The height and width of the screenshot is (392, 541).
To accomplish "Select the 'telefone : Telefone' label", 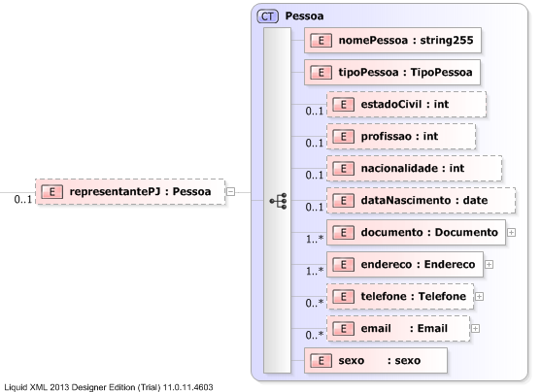I will point(414,297).
